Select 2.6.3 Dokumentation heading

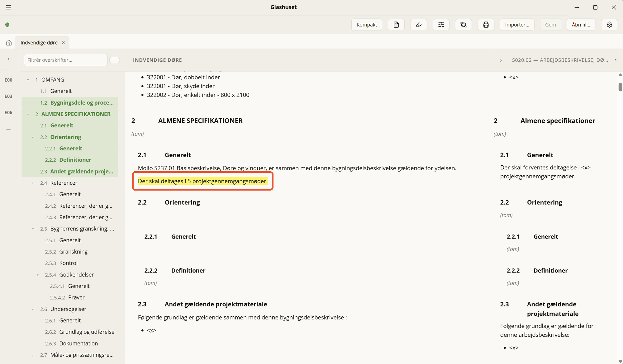(70, 343)
